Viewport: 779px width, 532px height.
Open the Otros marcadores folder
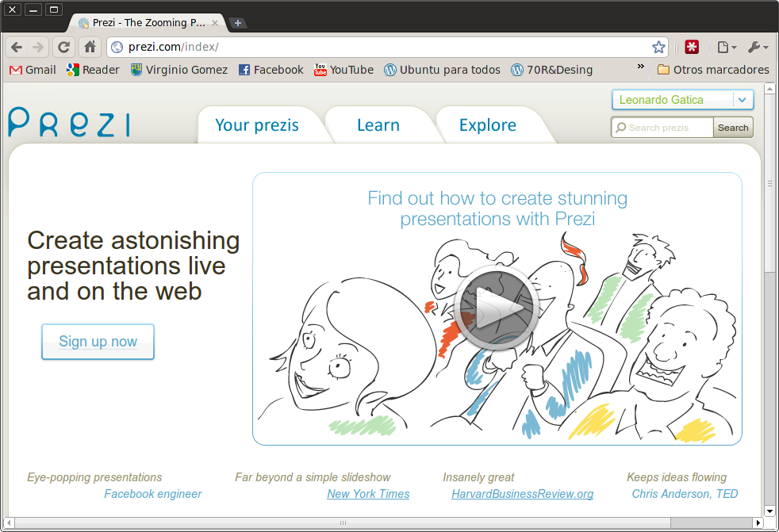pyautogui.click(x=713, y=70)
